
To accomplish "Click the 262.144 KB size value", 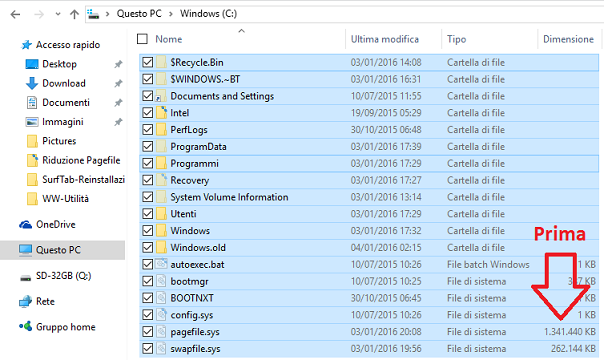I will (x=573, y=348).
